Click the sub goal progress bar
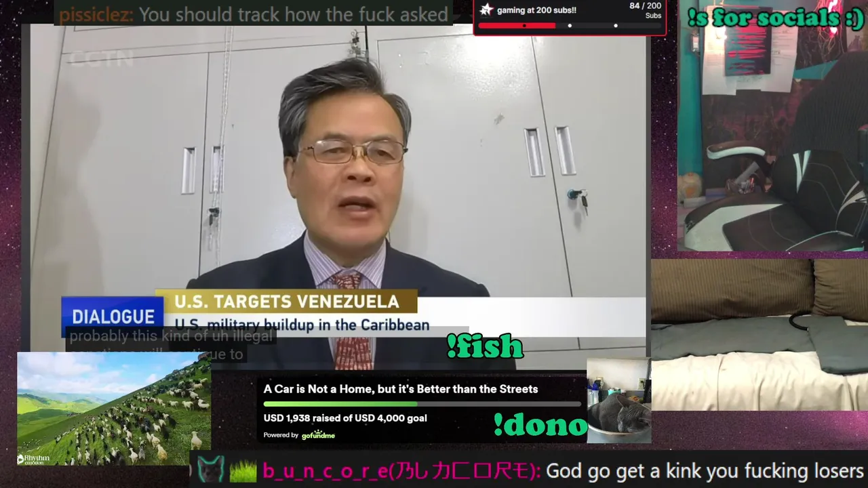This screenshot has width=868, height=488. tap(570, 26)
